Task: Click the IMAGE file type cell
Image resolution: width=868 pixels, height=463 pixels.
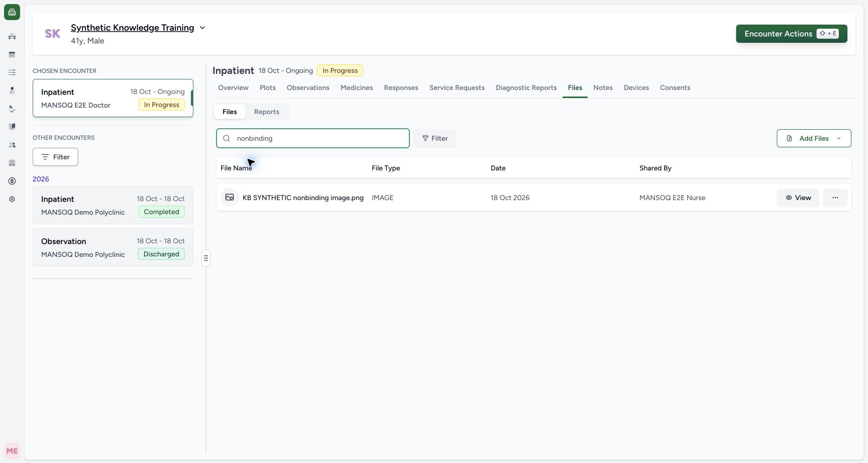Action: click(x=382, y=198)
